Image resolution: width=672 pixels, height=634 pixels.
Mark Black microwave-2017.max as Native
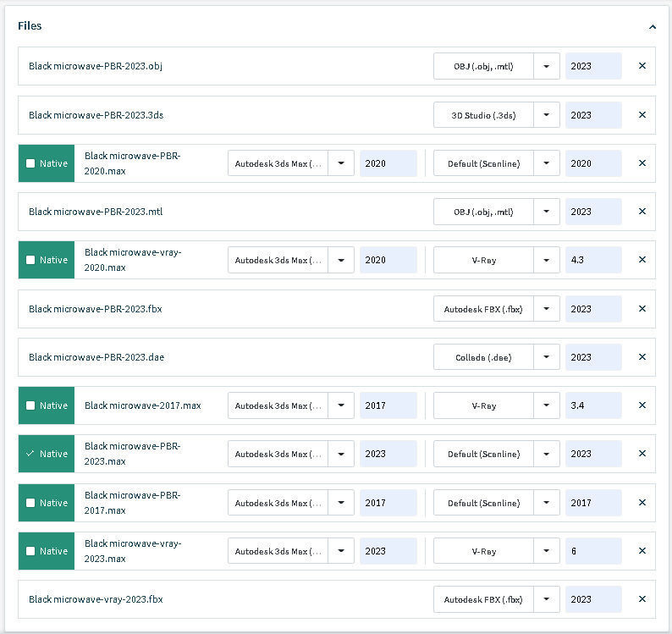pos(31,405)
